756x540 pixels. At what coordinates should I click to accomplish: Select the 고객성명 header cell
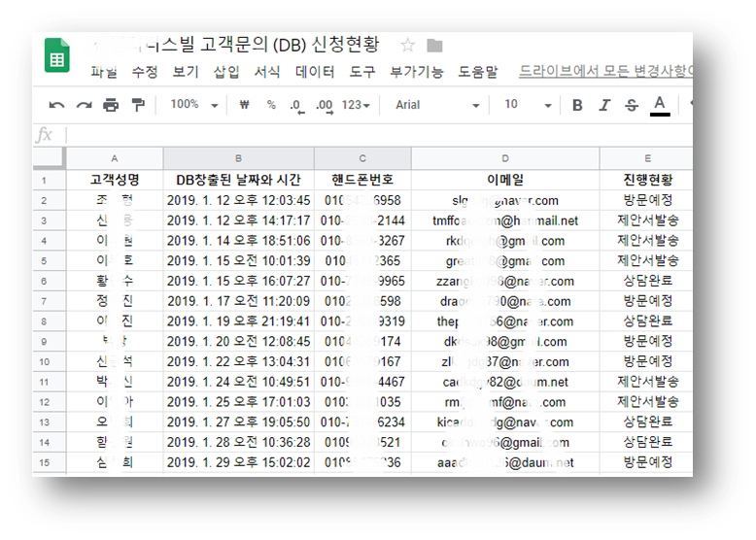(115, 180)
